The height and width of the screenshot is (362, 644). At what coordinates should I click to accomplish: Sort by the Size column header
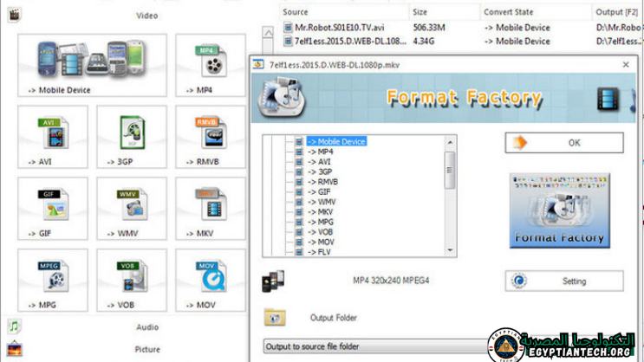click(x=445, y=12)
